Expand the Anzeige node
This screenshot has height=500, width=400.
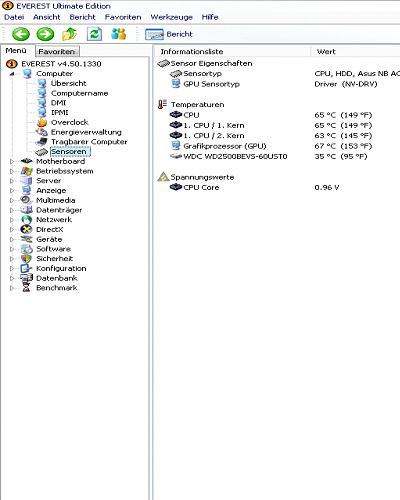click(x=12, y=191)
